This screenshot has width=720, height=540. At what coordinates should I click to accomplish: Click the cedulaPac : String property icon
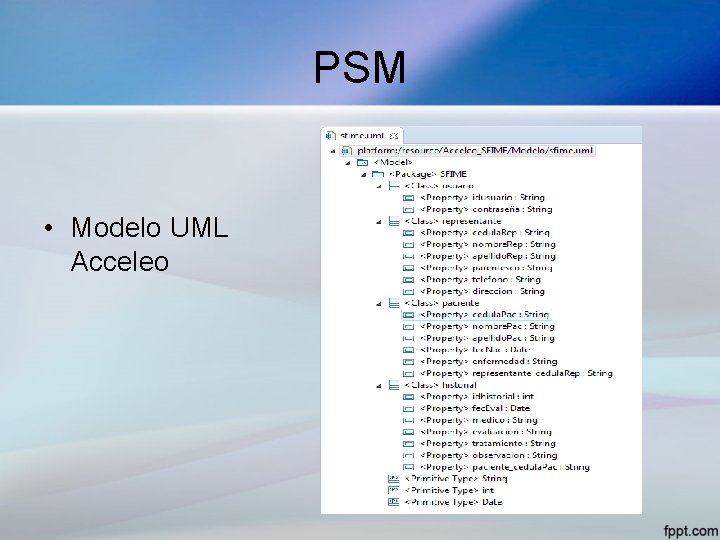coord(408,315)
